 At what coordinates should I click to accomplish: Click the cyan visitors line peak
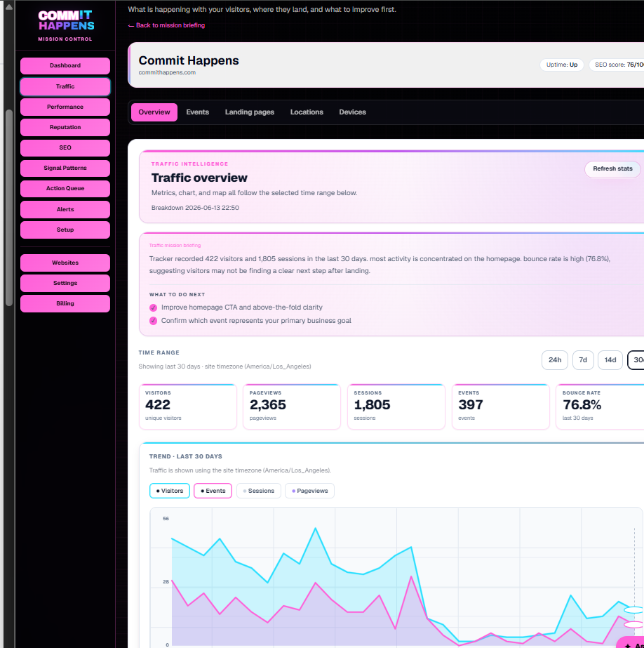pyautogui.click(x=316, y=528)
